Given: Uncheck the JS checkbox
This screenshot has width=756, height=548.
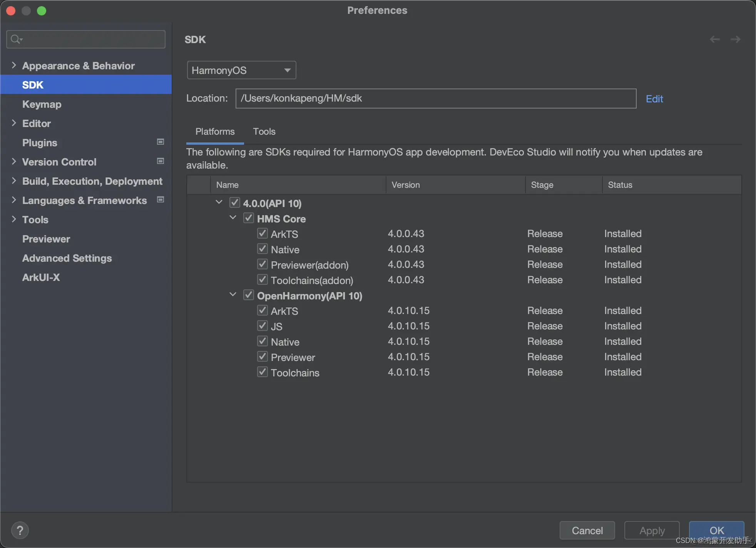Looking at the screenshot, I should coord(262,326).
